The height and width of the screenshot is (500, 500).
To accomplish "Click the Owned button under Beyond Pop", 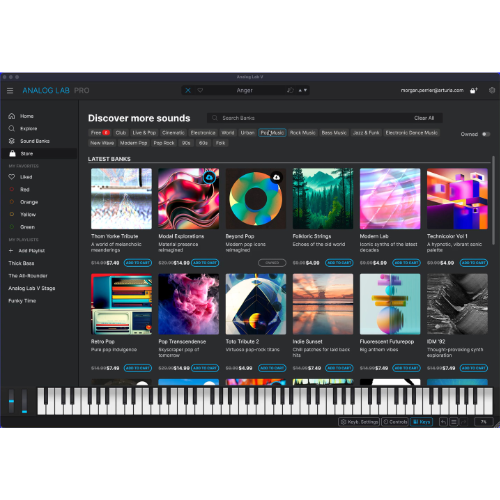I will (272, 263).
